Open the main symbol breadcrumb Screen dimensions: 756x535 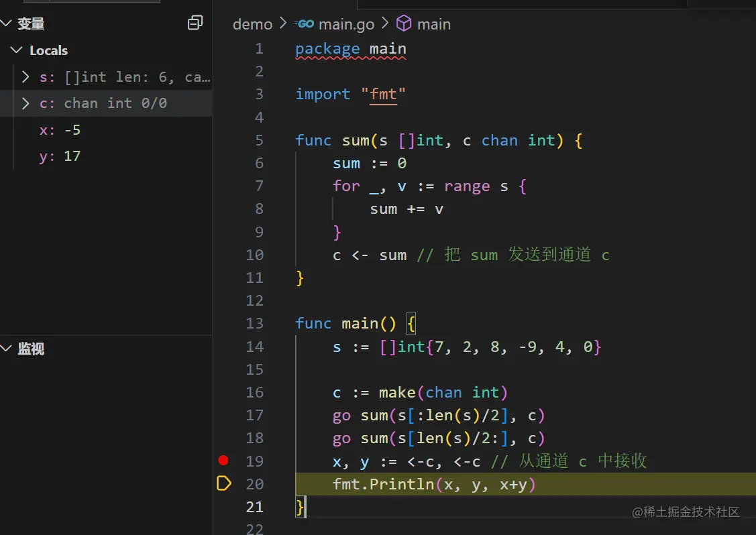[434, 24]
